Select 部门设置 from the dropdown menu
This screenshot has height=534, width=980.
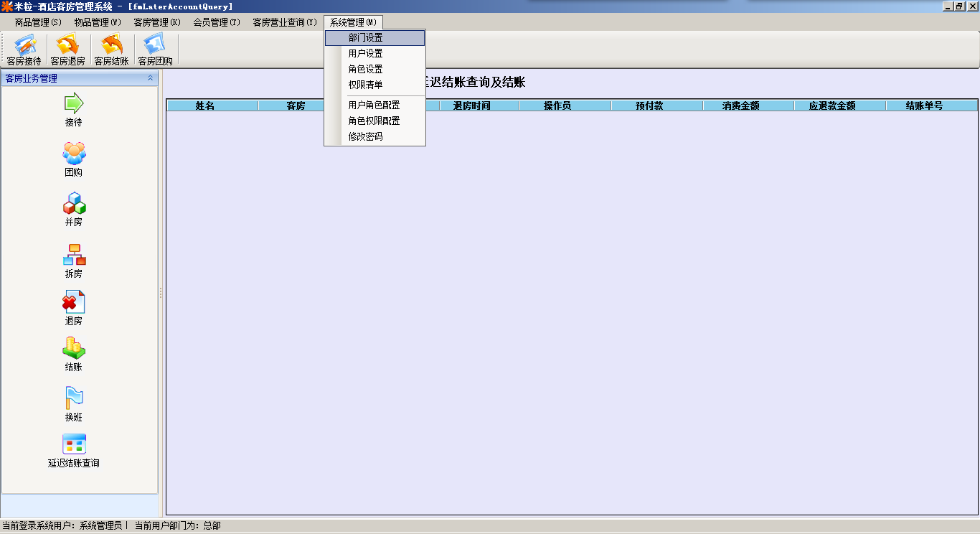click(366, 37)
